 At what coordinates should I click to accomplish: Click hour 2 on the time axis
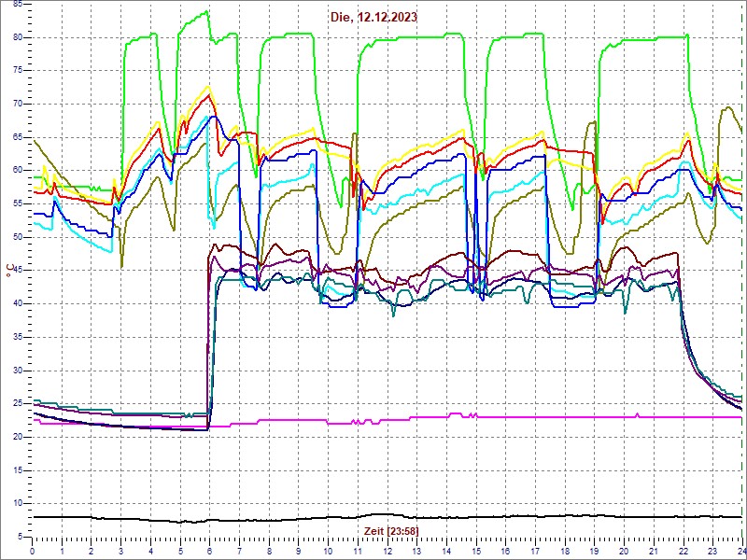click(x=91, y=549)
